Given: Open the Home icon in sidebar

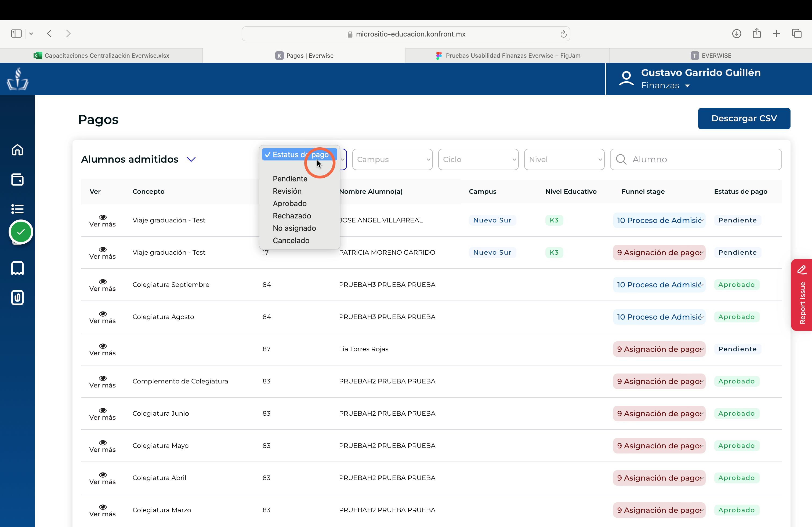Looking at the screenshot, I should pos(17,150).
